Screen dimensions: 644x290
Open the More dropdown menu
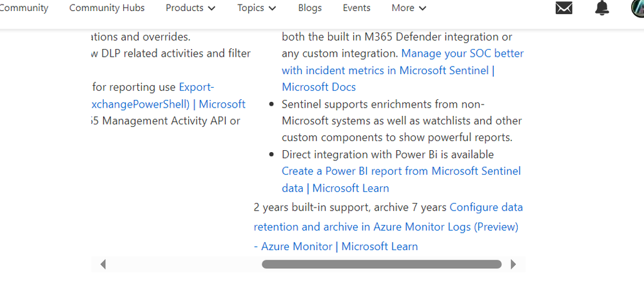pyautogui.click(x=409, y=8)
